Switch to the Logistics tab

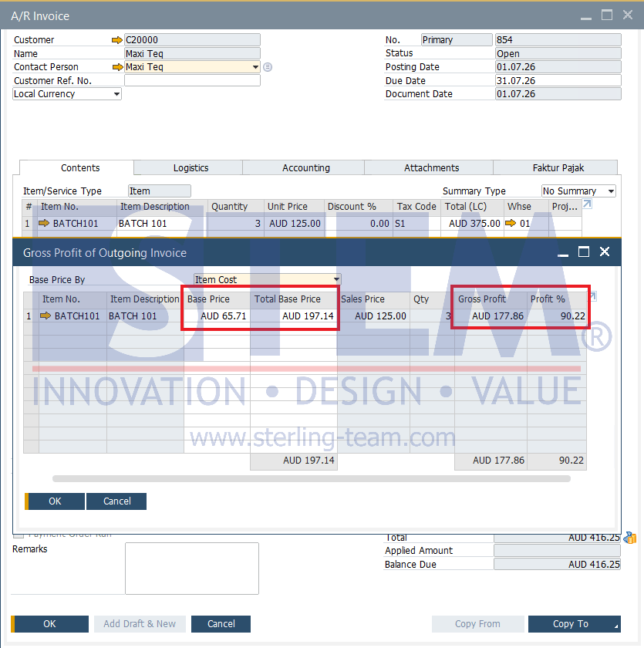click(x=191, y=168)
